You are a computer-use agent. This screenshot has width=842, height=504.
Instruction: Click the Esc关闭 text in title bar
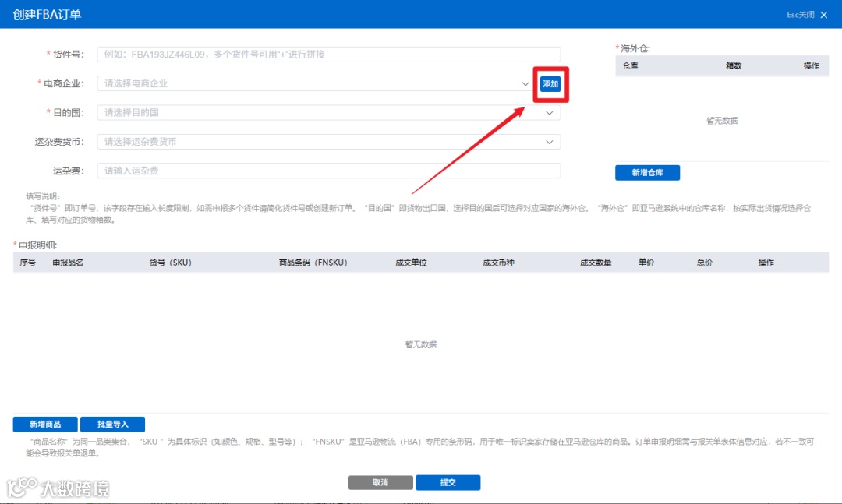(801, 15)
